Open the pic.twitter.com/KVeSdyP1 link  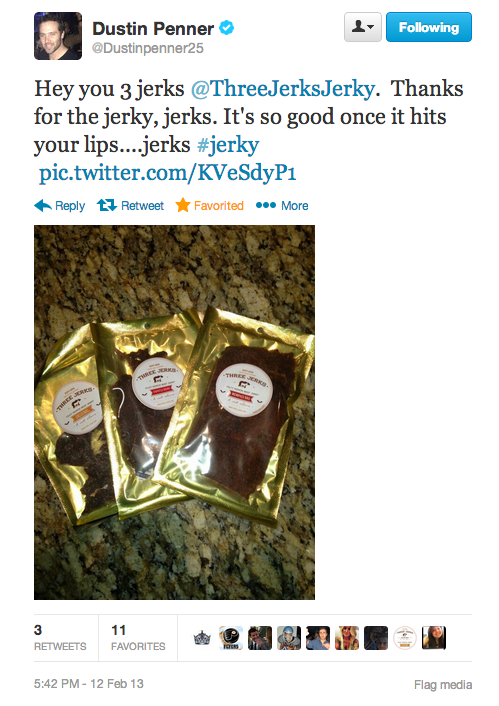[167, 173]
